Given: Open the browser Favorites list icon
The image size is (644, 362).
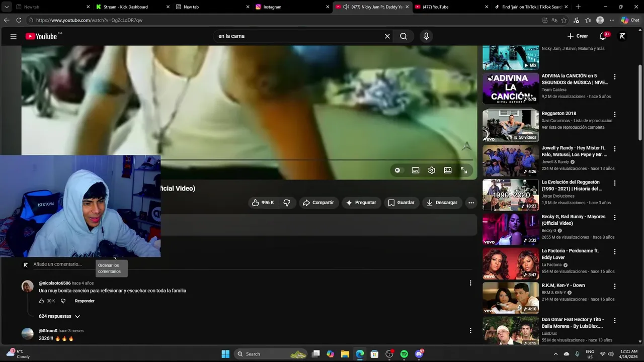Looking at the screenshot, I should tap(588, 20).
